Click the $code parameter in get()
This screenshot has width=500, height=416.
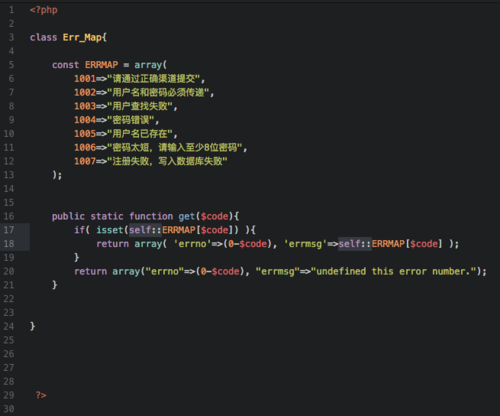click(x=214, y=217)
